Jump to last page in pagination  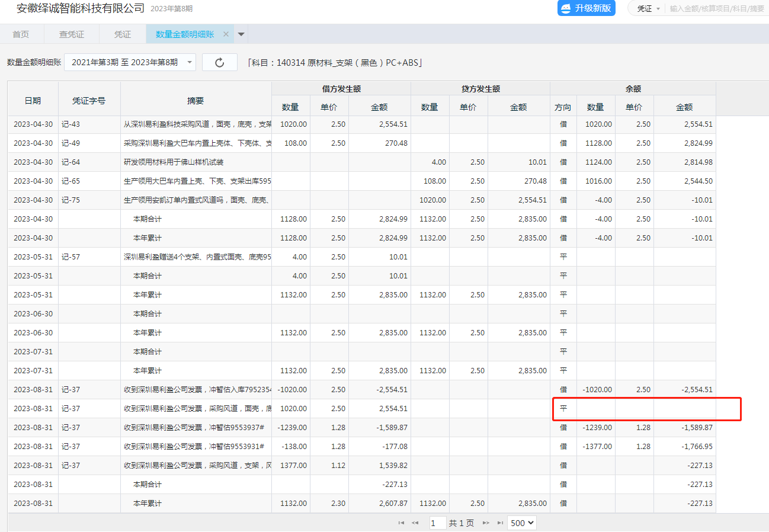[x=501, y=523]
